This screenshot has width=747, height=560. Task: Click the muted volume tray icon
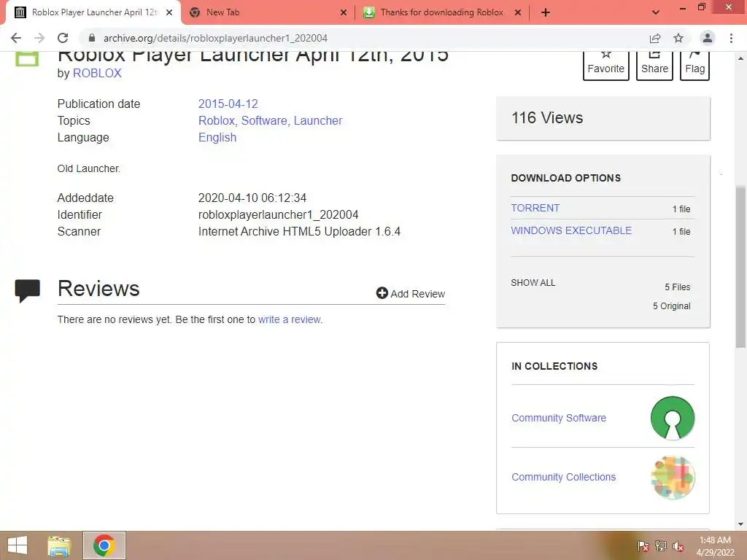[x=678, y=546]
